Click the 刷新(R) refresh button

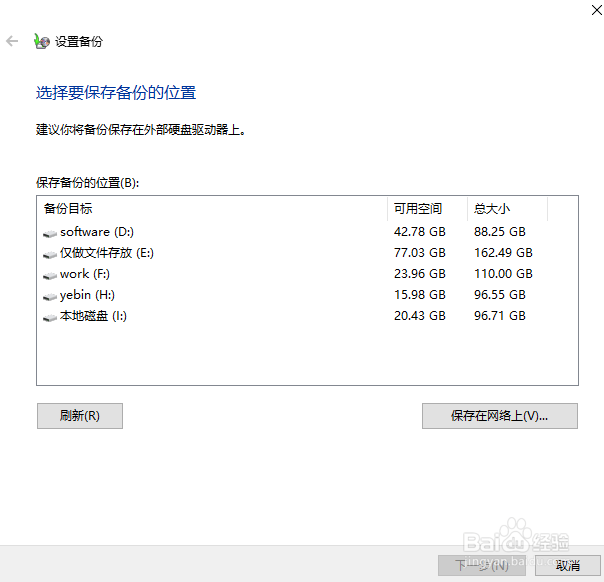coord(80,416)
